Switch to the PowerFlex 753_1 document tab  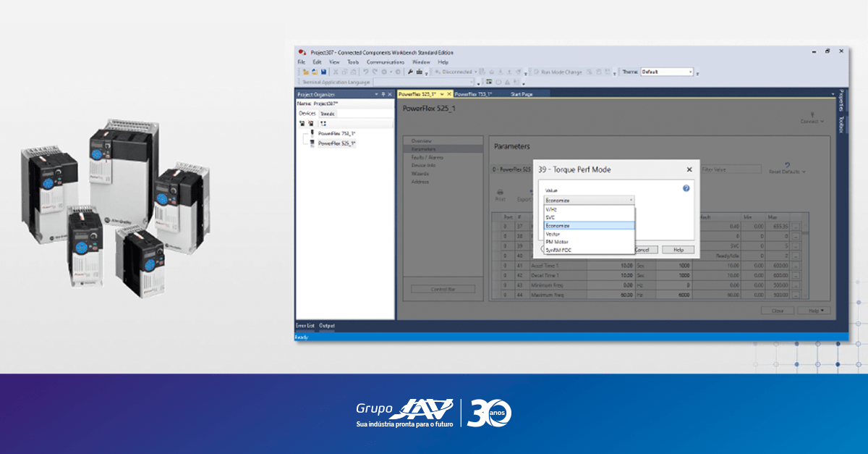click(x=475, y=94)
